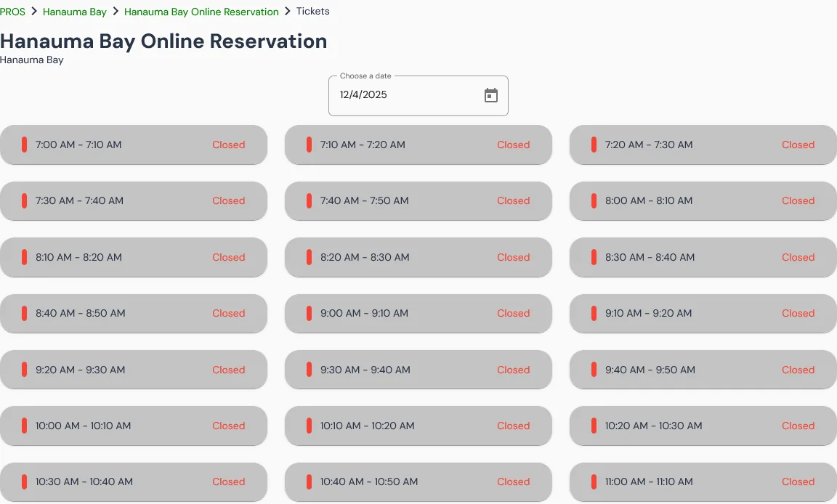The height and width of the screenshot is (504, 837).
Task: Select the 9:20 AM - 9:30 AM slot
Action: [x=134, y=370]
